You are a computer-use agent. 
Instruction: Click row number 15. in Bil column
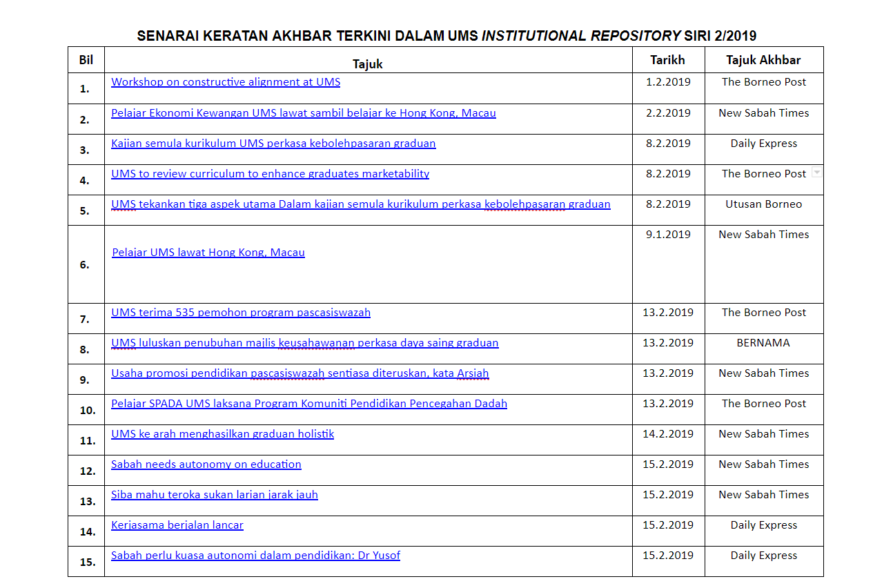(87, 562)
